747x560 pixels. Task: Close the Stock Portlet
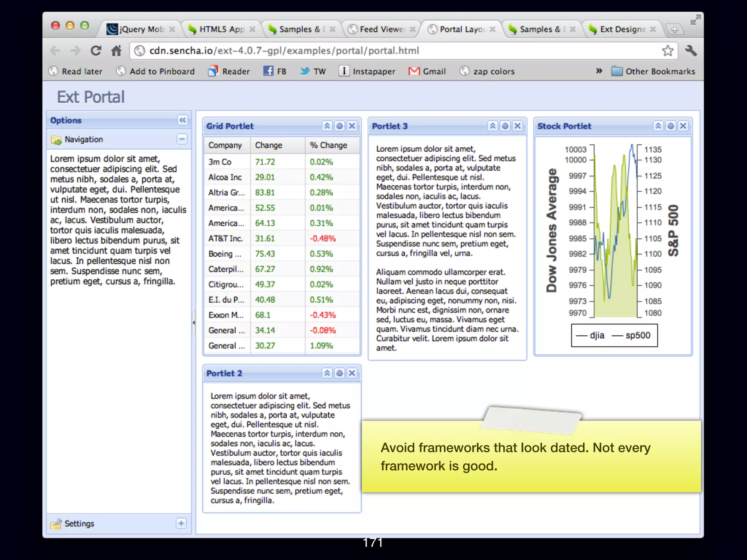(x=683, y=126)
